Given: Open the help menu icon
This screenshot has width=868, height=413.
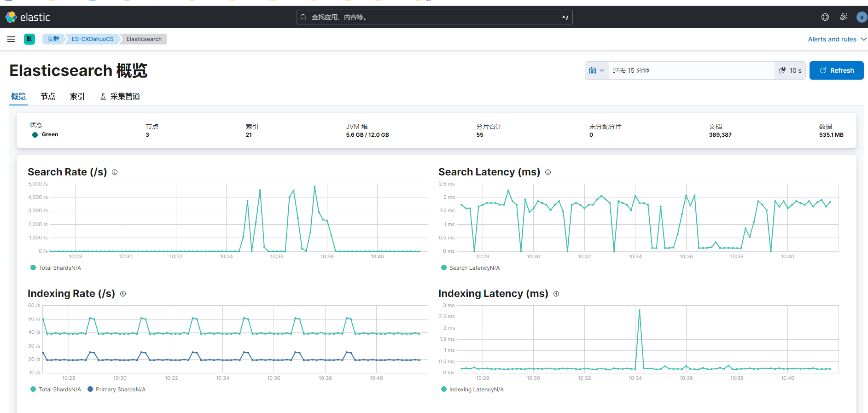Looking at the screenshot, I should [x=825, y=17].
